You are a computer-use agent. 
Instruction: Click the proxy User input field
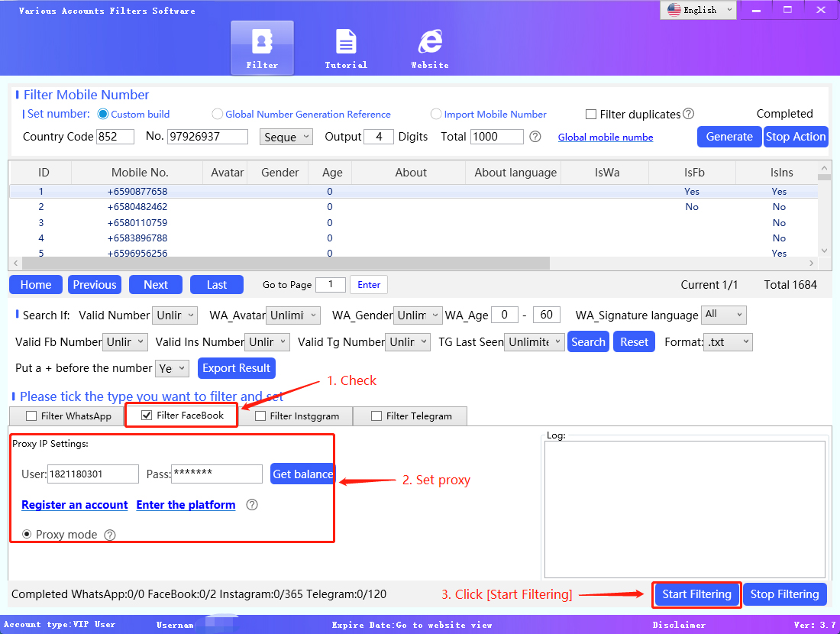(x=93, y=474)
